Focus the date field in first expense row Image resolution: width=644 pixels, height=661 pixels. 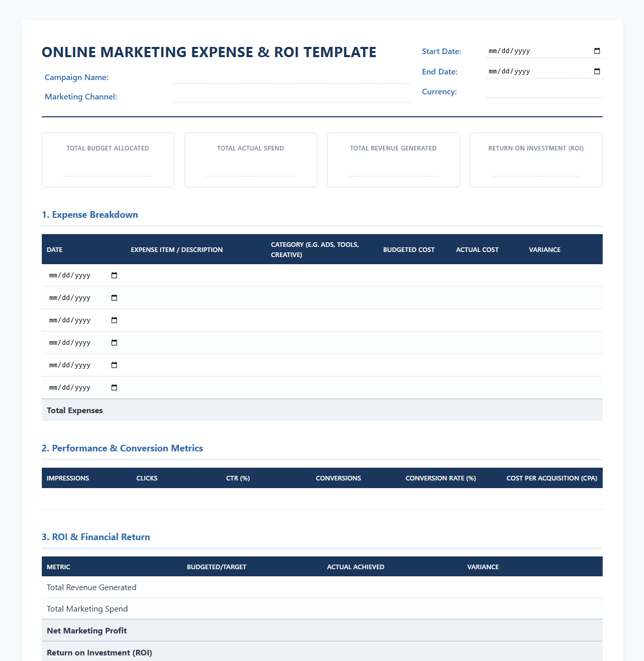[84, 275]
